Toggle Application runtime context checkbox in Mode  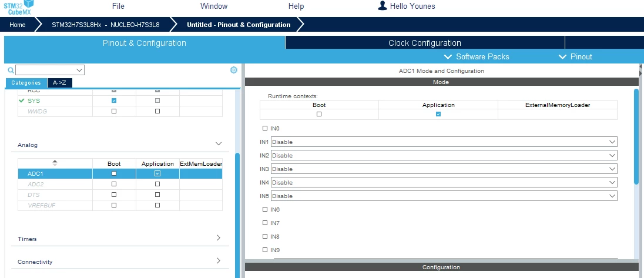coord(438,114)
